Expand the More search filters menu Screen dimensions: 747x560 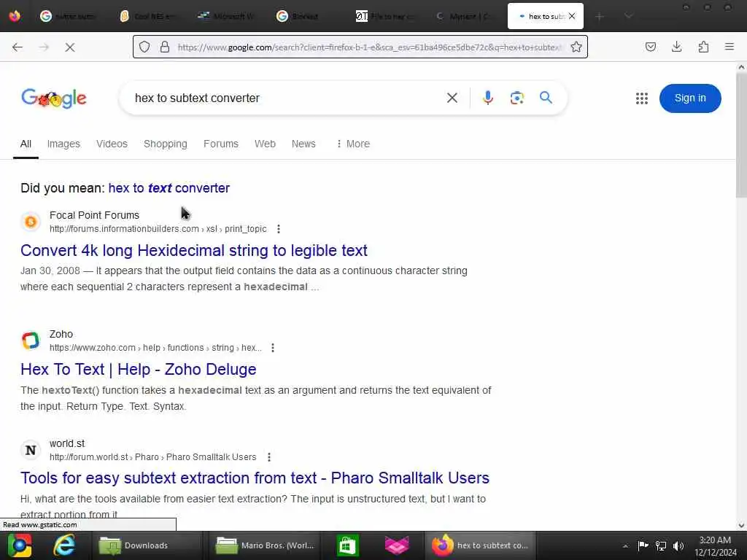(353, 144)
